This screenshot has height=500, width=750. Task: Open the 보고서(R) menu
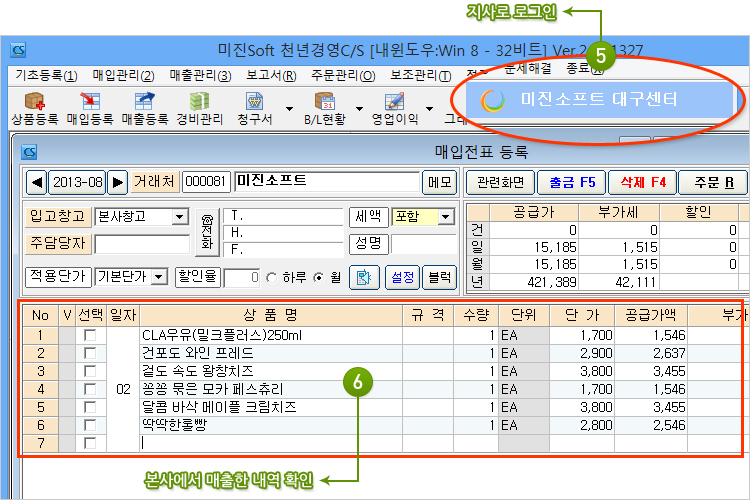tap(271, 76)
